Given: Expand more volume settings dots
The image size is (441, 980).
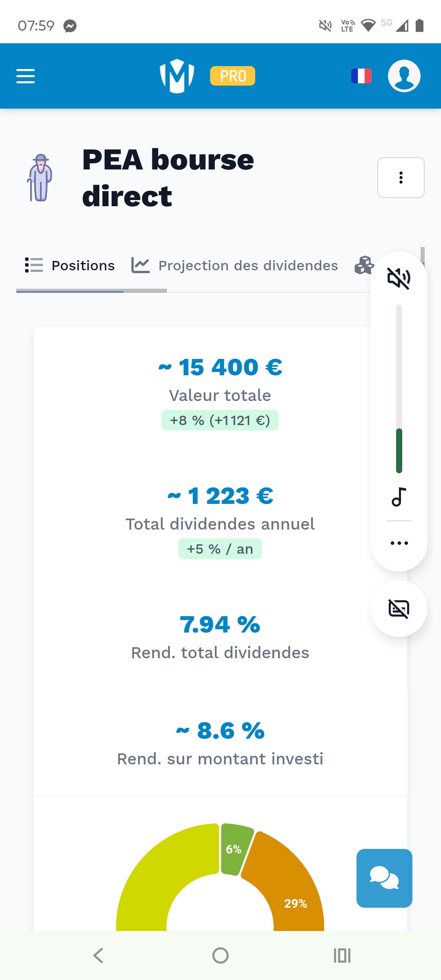Looking at the screenshot, I should (399, 543).
